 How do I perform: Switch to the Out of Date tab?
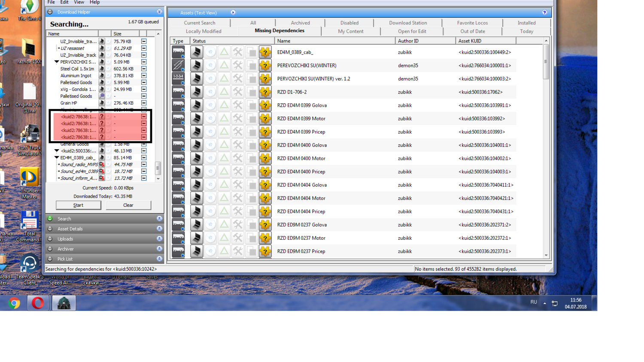click(472, 31)
